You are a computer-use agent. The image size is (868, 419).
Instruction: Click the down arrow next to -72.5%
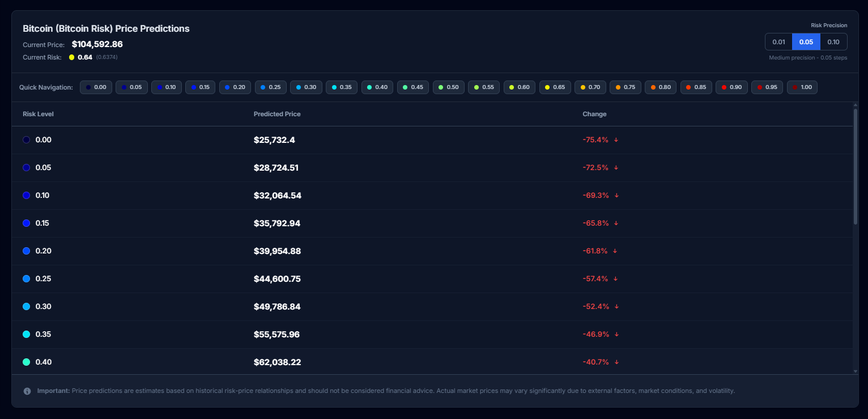tap(616, 168)
